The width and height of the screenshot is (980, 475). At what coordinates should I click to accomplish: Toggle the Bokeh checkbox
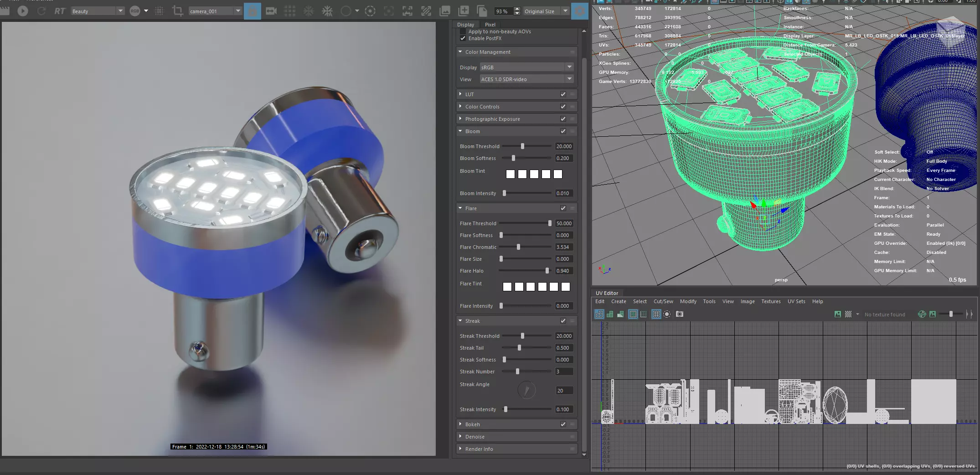[563, 424]
